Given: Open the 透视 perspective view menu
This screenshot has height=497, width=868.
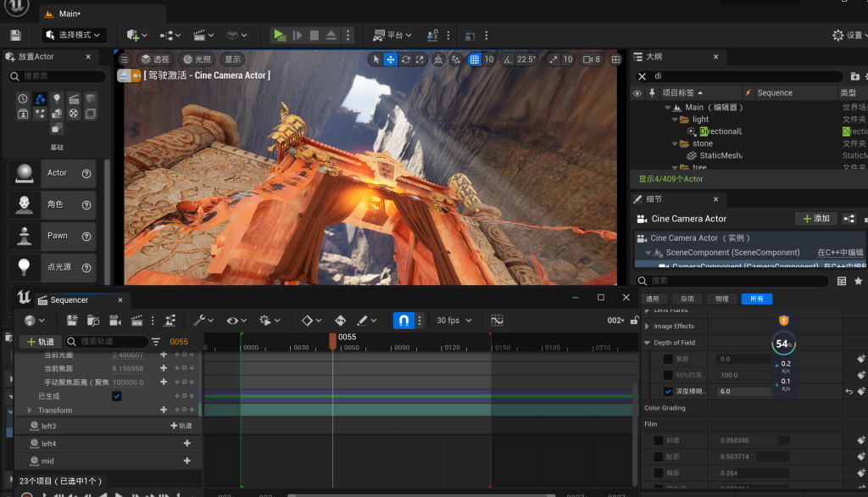Looking at the screenshot, I should click(x=155, y=59).
